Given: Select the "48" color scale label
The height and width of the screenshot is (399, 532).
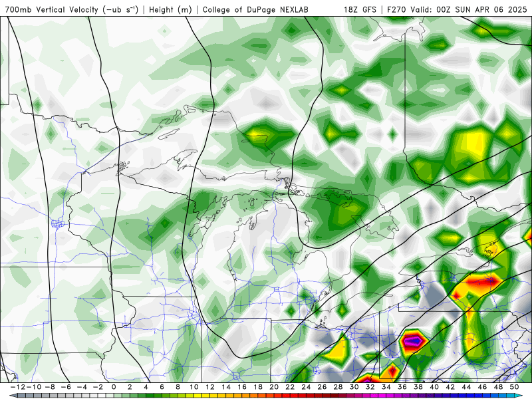Looking at the screenshot, I should (x=498, y=387).
